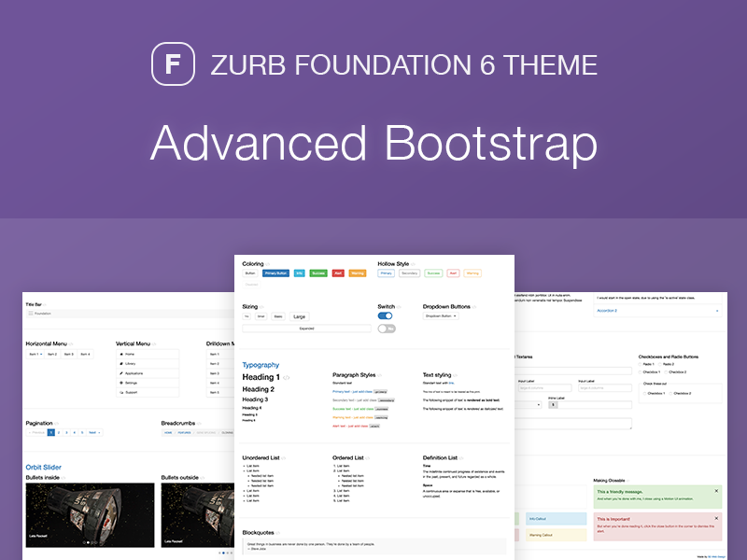
Task: Click the code icon beside Hollow Style
Action: tap(413, 264)
